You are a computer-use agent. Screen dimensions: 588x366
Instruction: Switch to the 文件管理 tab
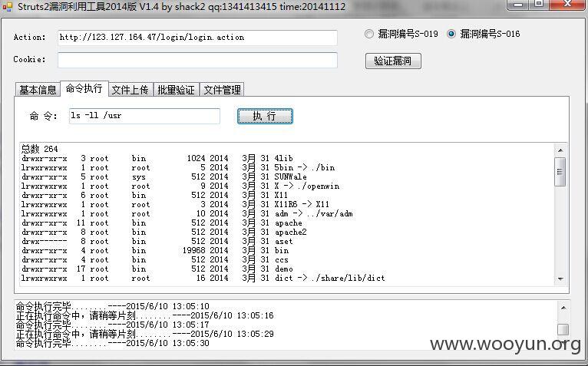point(222,90)
